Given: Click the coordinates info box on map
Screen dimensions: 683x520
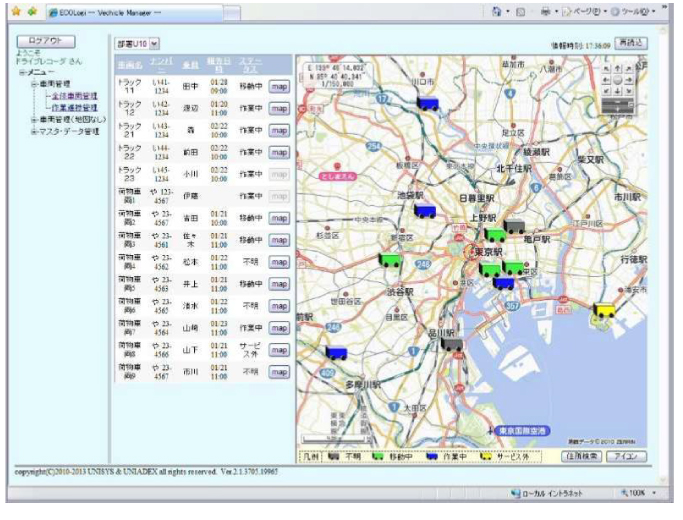Looking at the screenshot, I should click(338, 75).
